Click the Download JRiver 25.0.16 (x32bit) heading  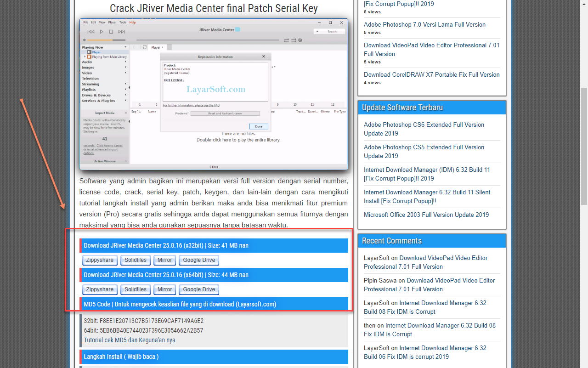click(214, 245)
